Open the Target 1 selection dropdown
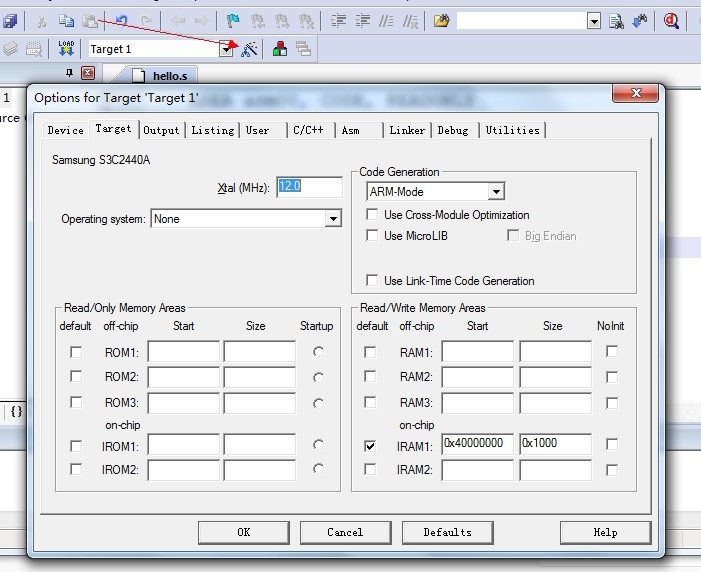 coord(227,49)
